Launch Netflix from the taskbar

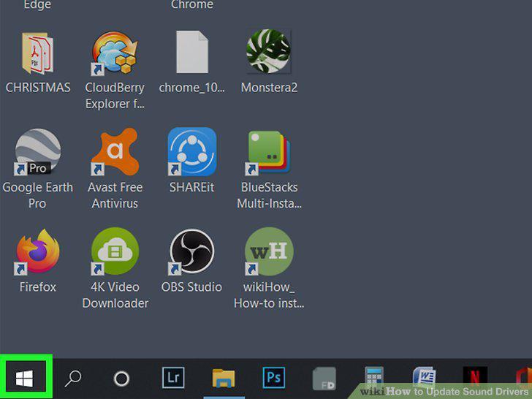pyautogui.click(x=475, y=377)
